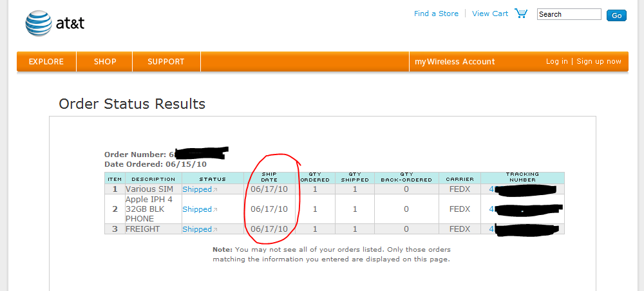The height and width of the screenshot is (291, 644).
Task: Click the Log in link
Action: 556,61
